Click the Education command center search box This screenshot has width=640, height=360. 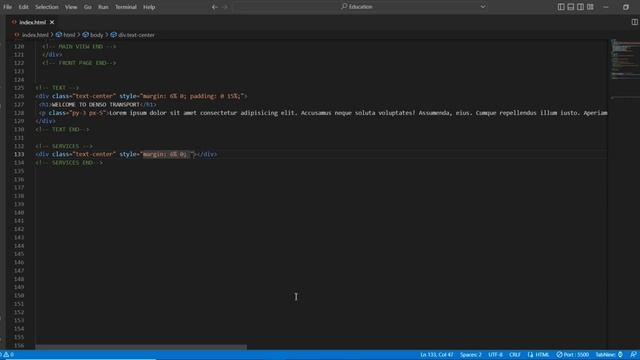pyautogui.click(x=361, y=7)
